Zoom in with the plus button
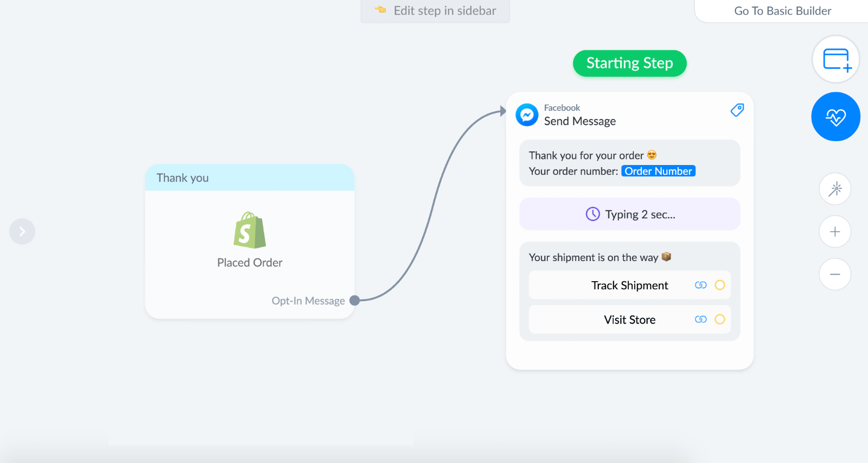 click(835, 232)
